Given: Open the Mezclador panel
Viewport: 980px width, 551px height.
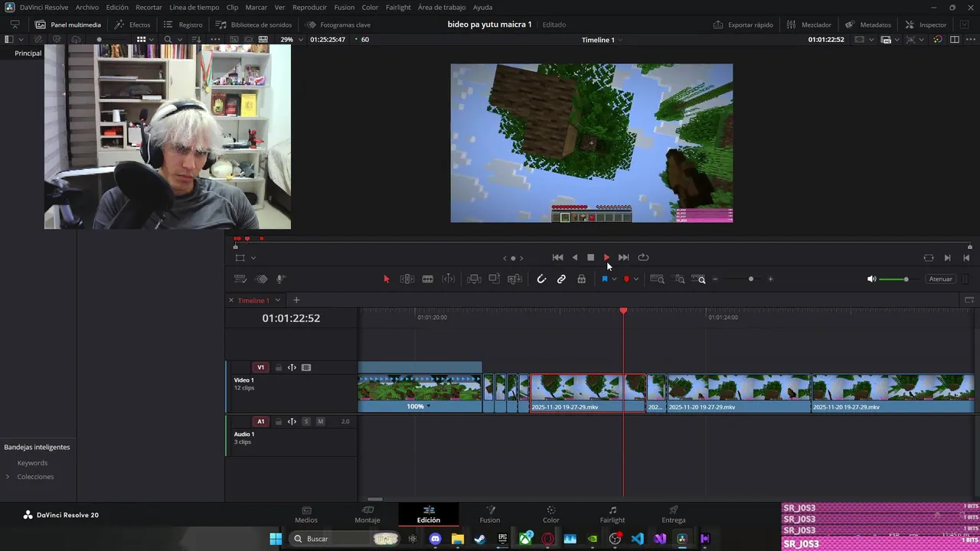Looking at the screenshot, I should pyautogui.click(x=808, y=24).
